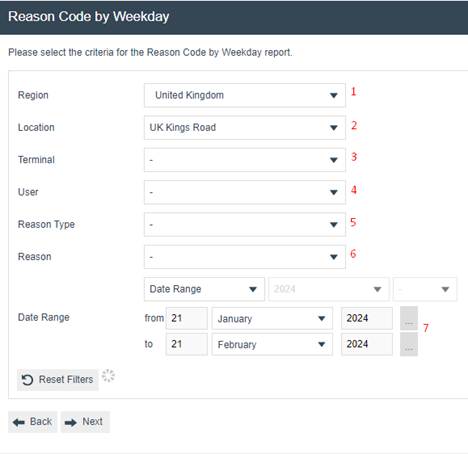Click the Reason Type dropdown arrow

[334, 225]
